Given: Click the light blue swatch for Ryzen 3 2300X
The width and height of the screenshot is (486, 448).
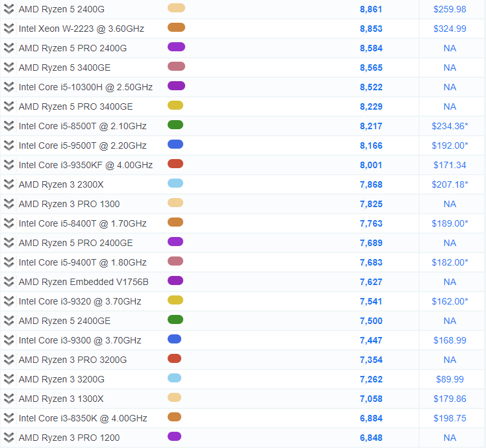Looking at the screenshot, I should 175,183.
